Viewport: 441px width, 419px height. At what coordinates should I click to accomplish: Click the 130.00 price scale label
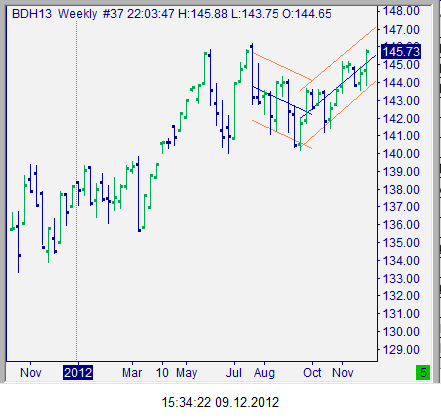pos(401,332)
